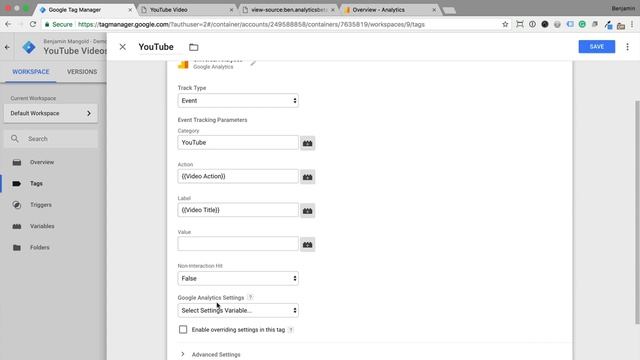Click the Secure padlock indicator
Viewport: 640px width, 360px height.
coord(58,24)
